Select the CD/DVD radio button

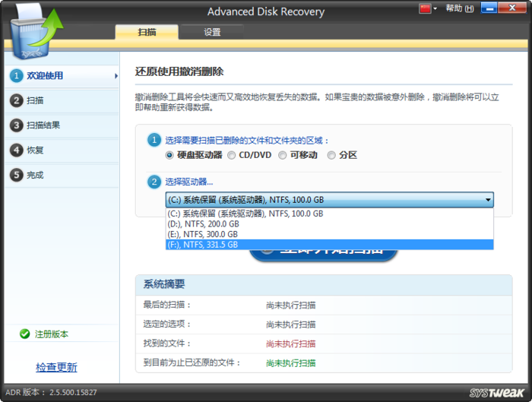tap(231, 155)
